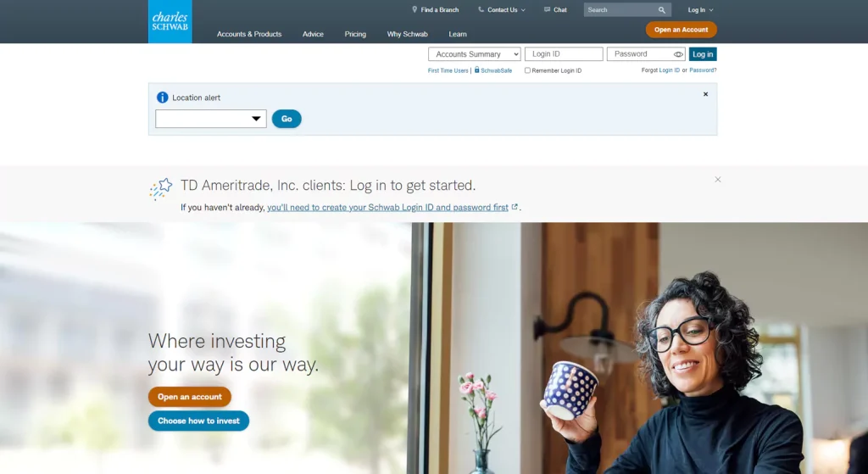Expand the Log In menu in header
868x474 pixels.
point(700,10)
